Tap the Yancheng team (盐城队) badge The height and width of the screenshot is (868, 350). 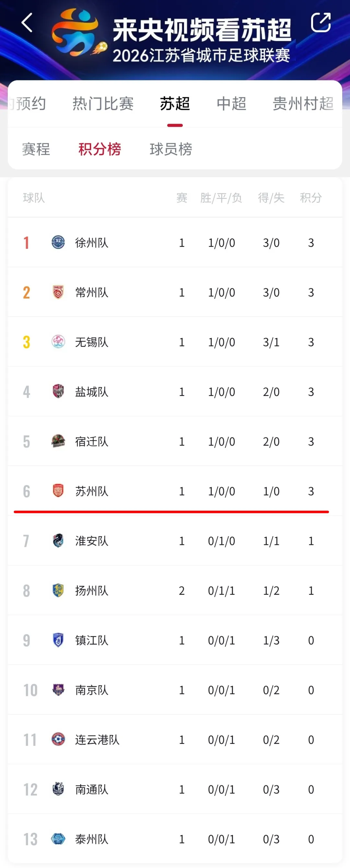[x=58, y=391]
